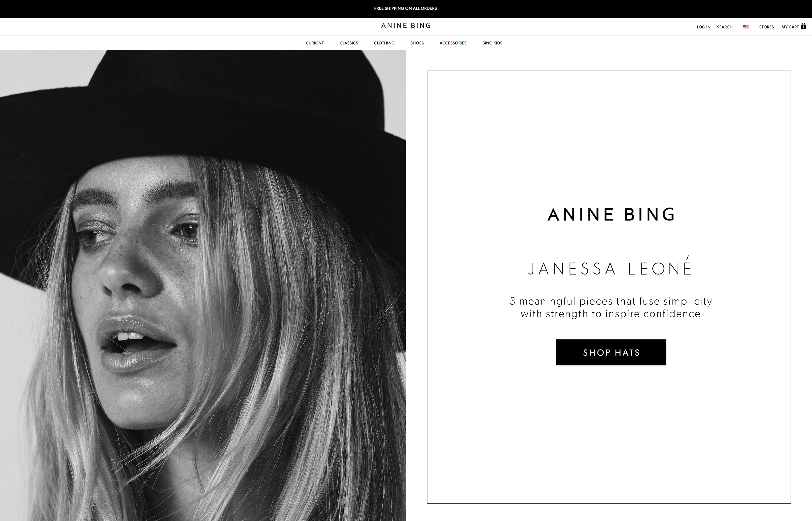Click the Anine Bing header logo
Screen dimensions: 812x521
click(x=406, y=26)
